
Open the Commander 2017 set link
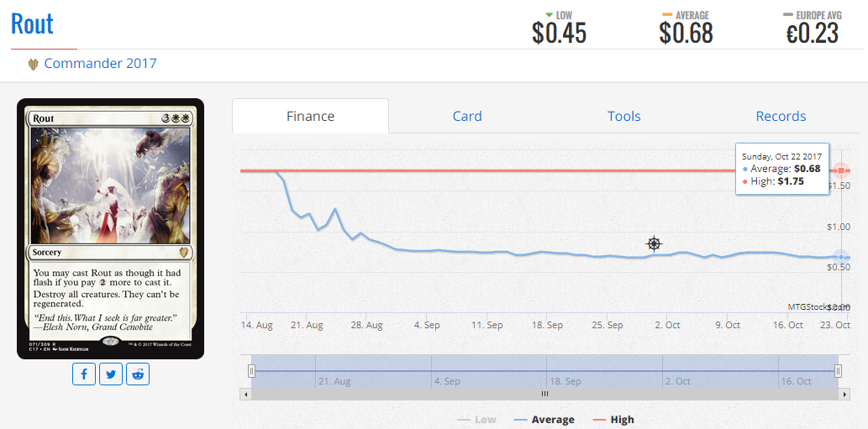click(100, 63)
